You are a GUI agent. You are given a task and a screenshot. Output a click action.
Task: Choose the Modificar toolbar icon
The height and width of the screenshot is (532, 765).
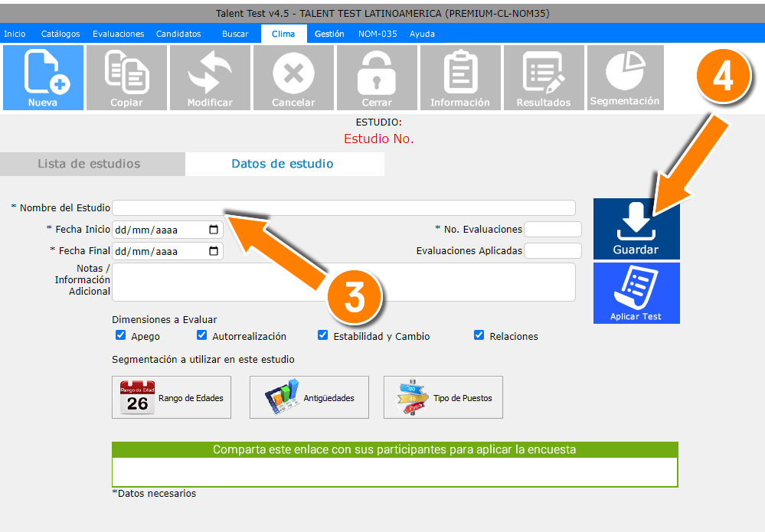tap(211, 77)
